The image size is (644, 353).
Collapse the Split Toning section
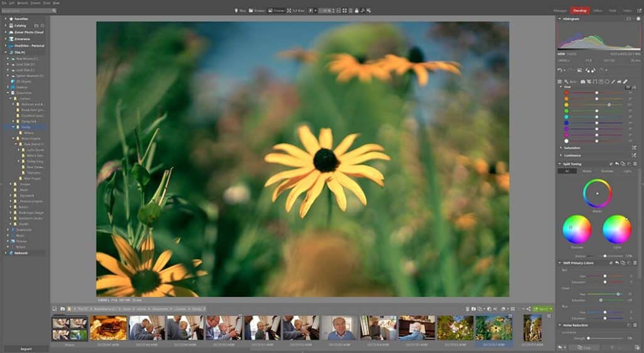coord(560,164)
